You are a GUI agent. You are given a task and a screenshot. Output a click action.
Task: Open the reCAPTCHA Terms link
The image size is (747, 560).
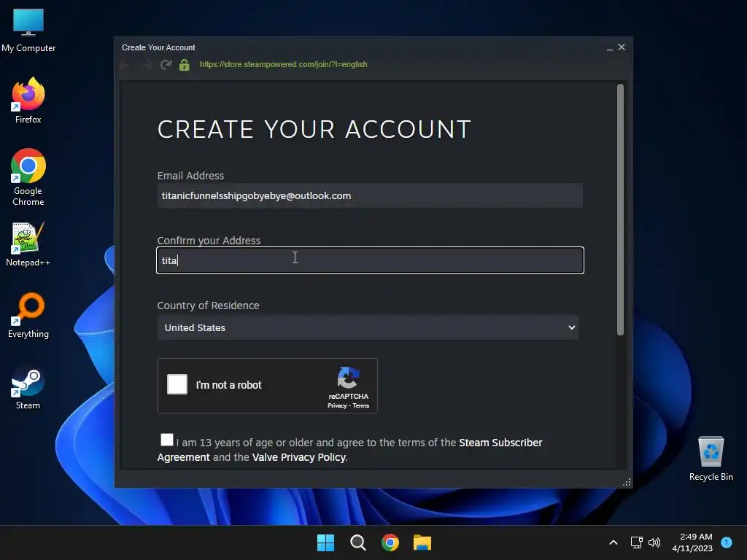click(x=360, y=405)
